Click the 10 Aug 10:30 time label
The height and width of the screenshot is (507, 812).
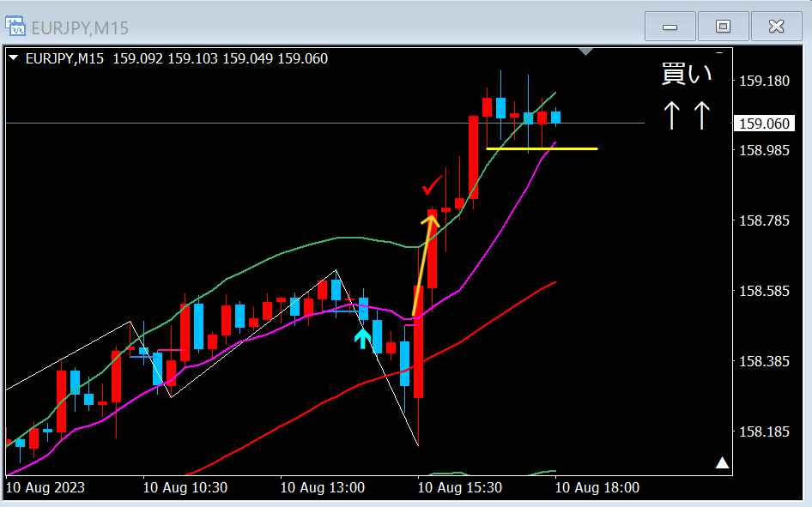tap(185, 487)
